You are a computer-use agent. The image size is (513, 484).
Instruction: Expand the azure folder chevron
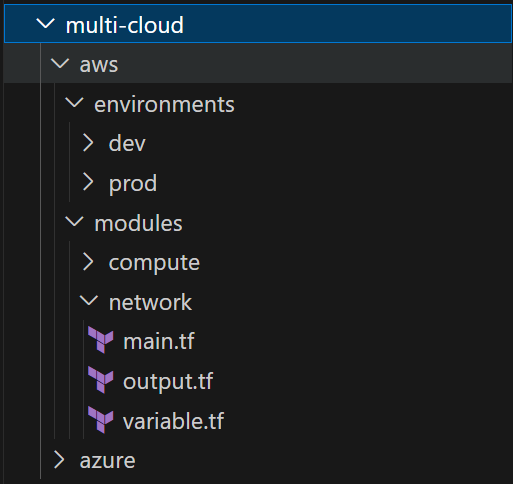click(x=59, y=460)
